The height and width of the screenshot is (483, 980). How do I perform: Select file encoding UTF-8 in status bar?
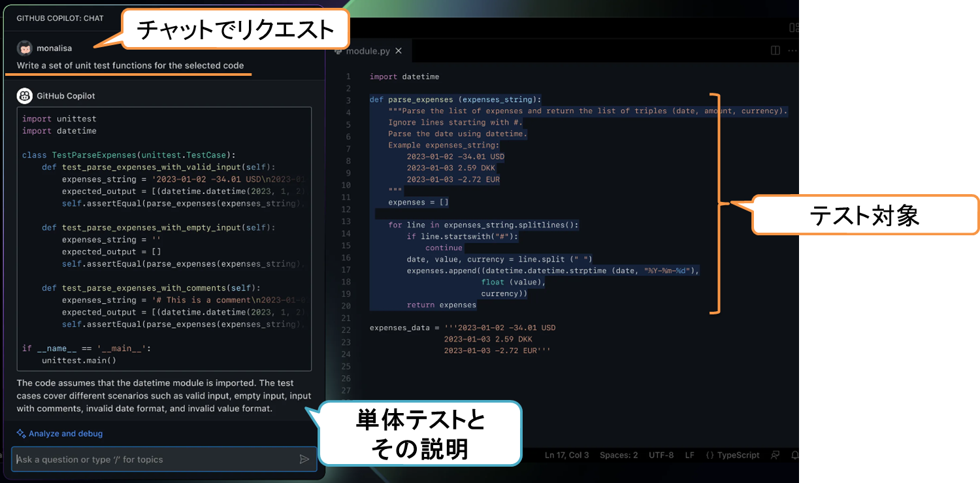coord(661,455)
